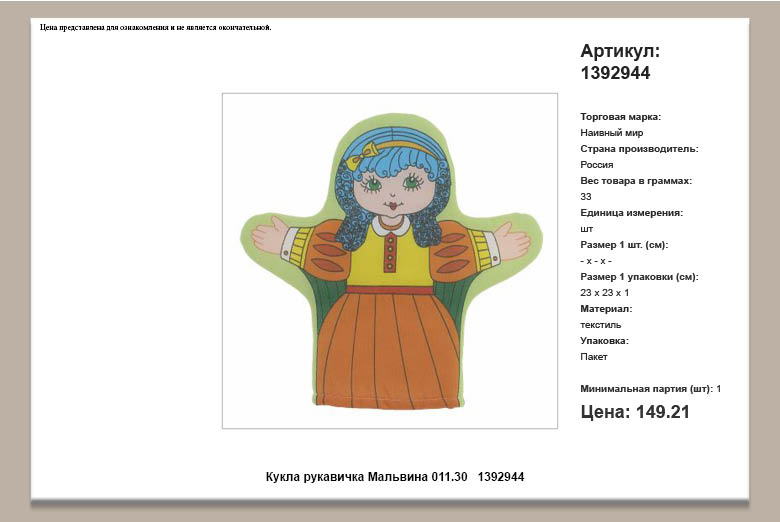The height and width of the screenshot is (522, 780).
Task: Select the country value 'Россия'
Action: [596, 165]
